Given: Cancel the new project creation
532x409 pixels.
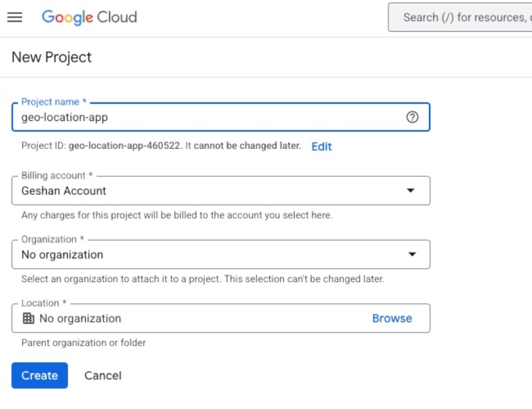Looking at the screenshot, I should tap(102, 375).
